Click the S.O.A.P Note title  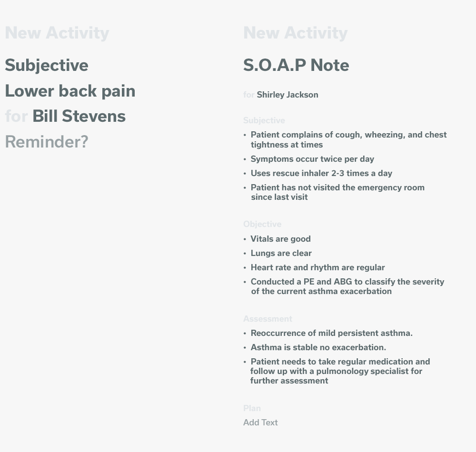pos(296,65)
